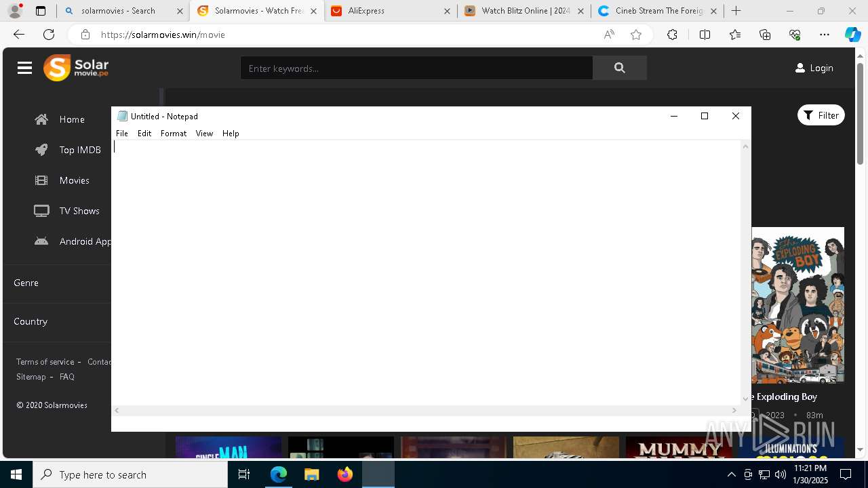The height and width of the screenshot is (488, 868).
Task: Click the browser Back arrow
Action: (19, 35)
